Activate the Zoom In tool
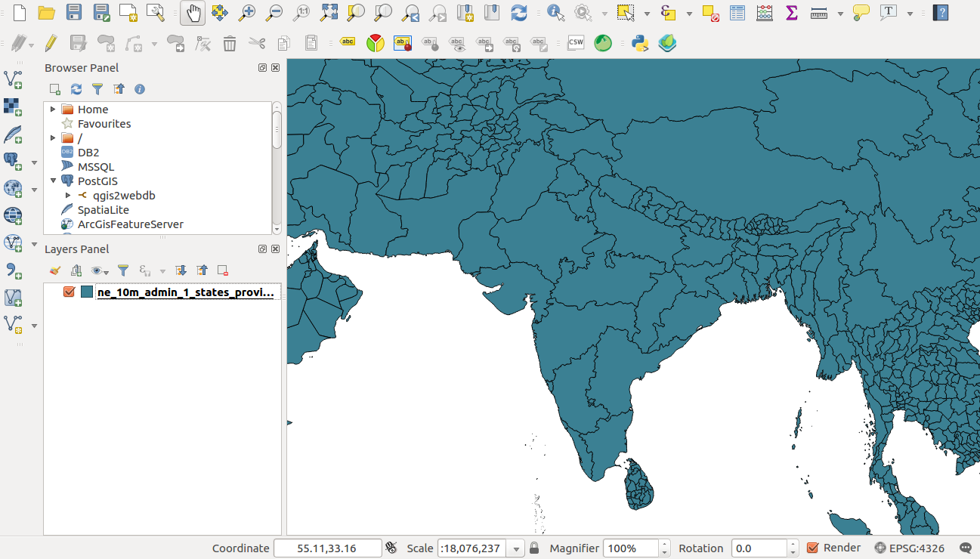980x559 pixels. point(246,12)
